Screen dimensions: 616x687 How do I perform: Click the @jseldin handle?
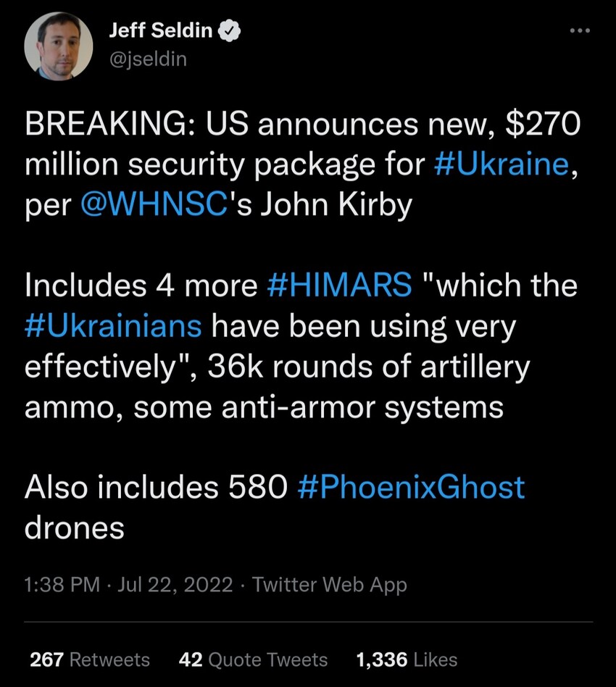[148, 59]
